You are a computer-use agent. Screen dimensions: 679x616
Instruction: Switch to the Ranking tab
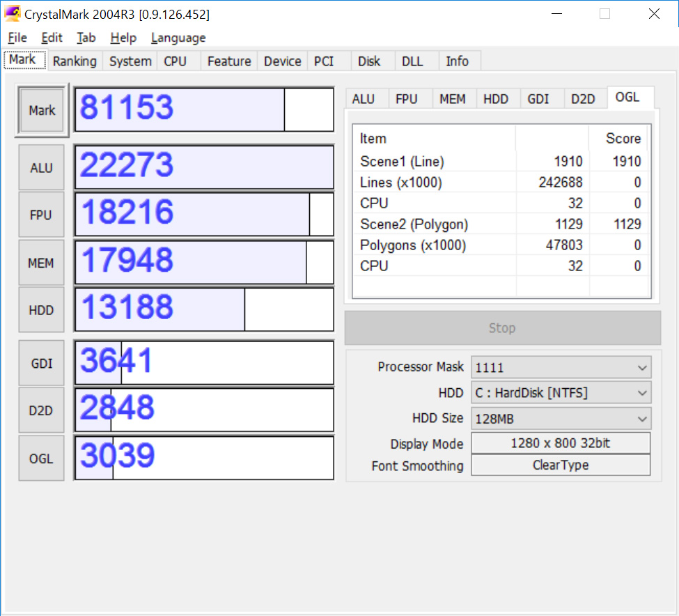coord(75,61)
